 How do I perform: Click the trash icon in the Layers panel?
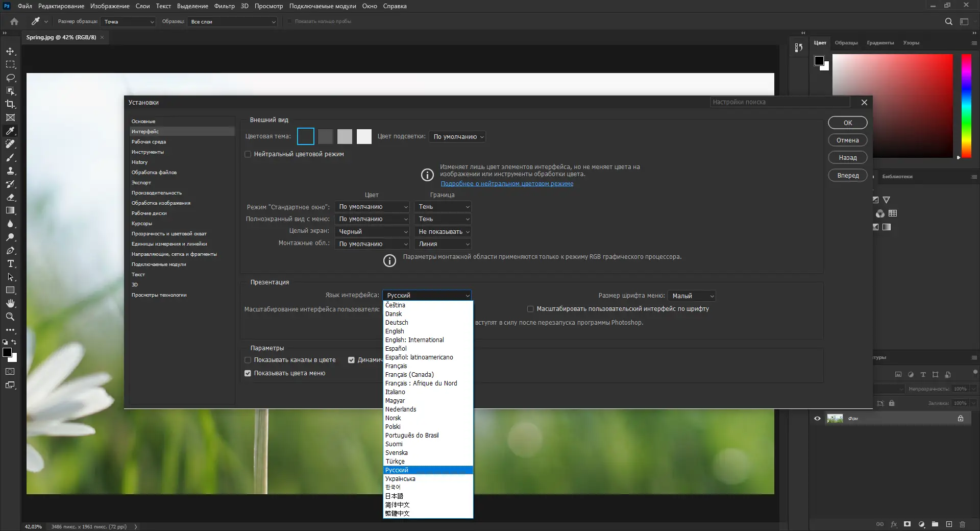coord(962,524)
